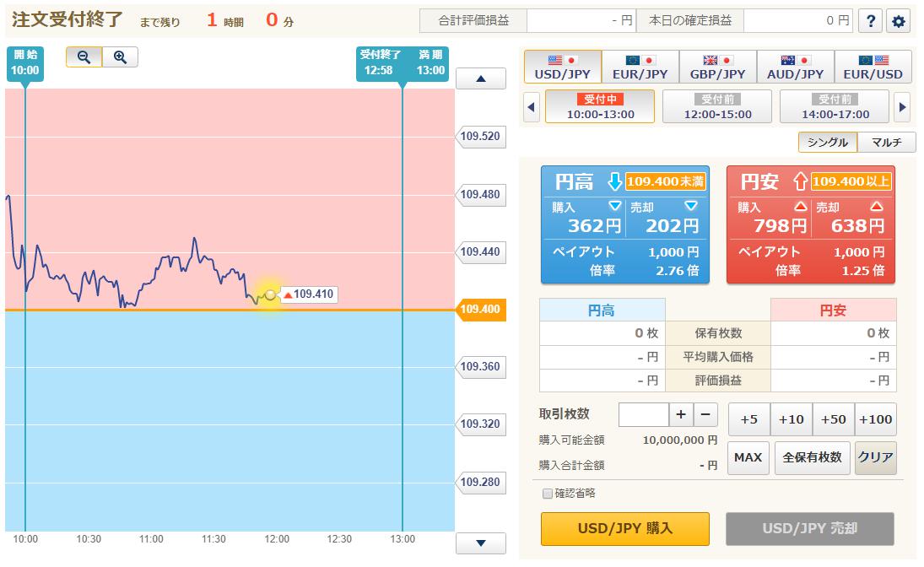
Task: Show later time slots with right arrow
Action: point(902,106)
